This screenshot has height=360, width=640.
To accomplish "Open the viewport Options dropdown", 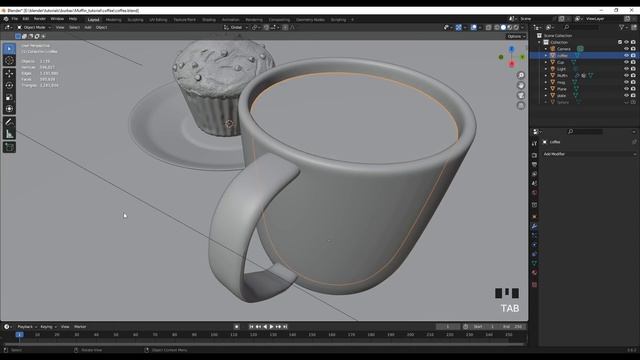I will click(516, 36).
